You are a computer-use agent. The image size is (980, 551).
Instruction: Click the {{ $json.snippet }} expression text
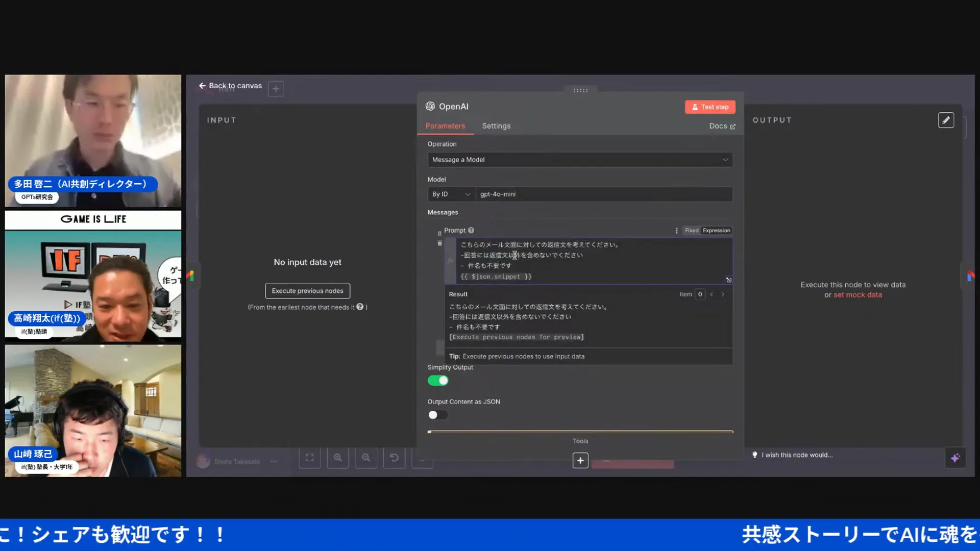click(x=496, y=277)
